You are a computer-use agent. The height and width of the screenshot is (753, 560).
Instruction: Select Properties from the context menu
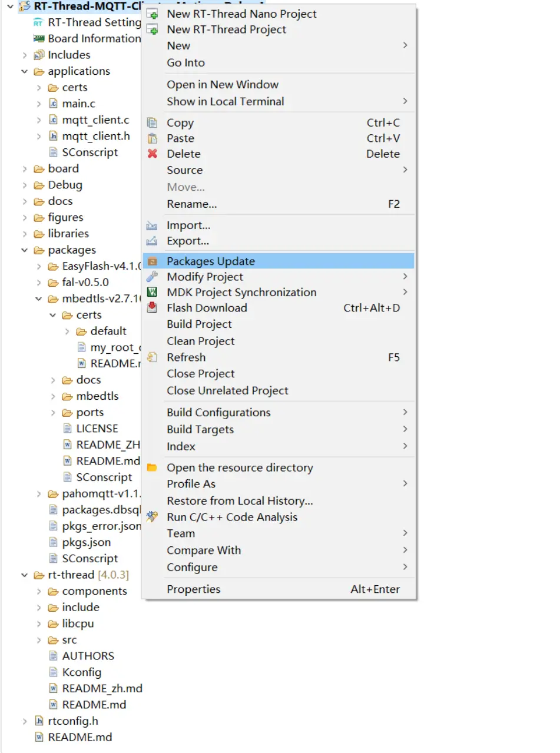coord(194,589)
